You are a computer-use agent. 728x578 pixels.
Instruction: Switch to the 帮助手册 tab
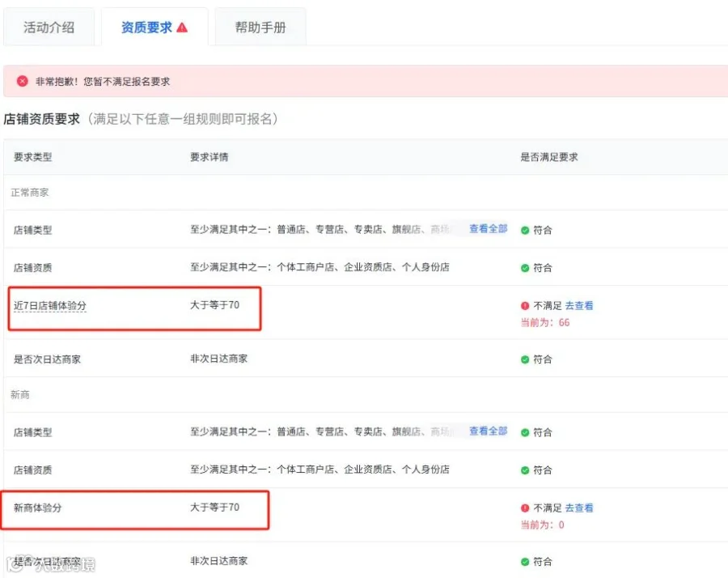(260, 28)
